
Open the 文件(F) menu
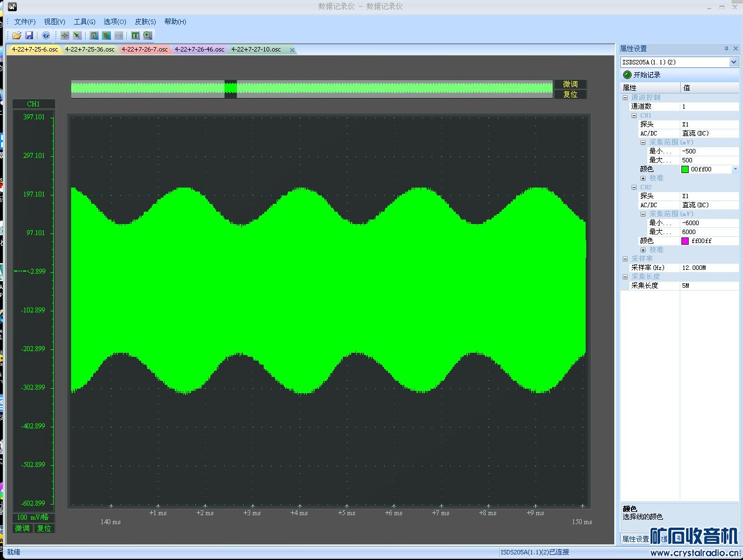[25, 22]
